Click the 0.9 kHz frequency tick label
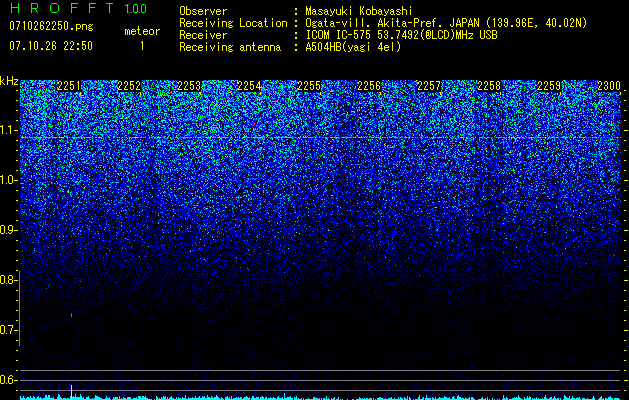This screenshot has width=629, height=400. point(7,230)
